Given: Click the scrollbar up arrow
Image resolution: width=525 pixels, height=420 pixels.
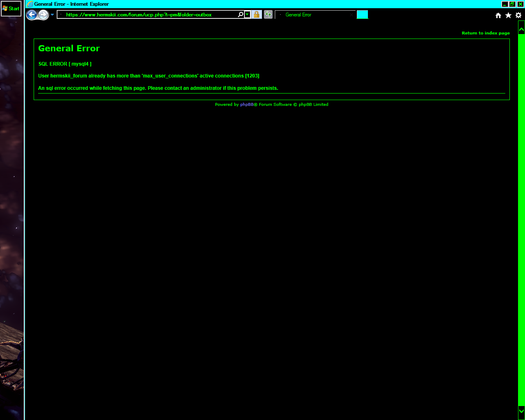Looking at the screenshot, I should (521, 28).
